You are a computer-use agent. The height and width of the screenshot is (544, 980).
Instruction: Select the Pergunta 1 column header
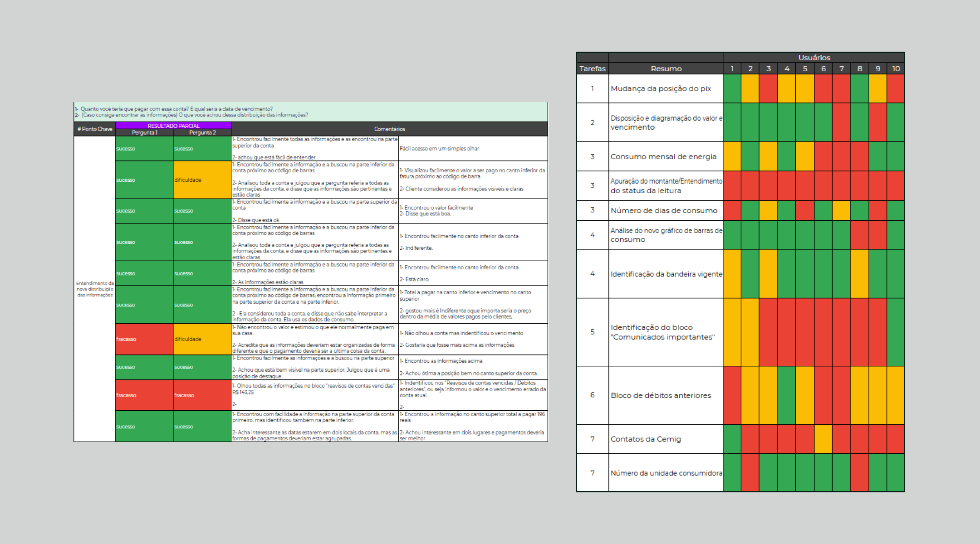pos(144,132)
